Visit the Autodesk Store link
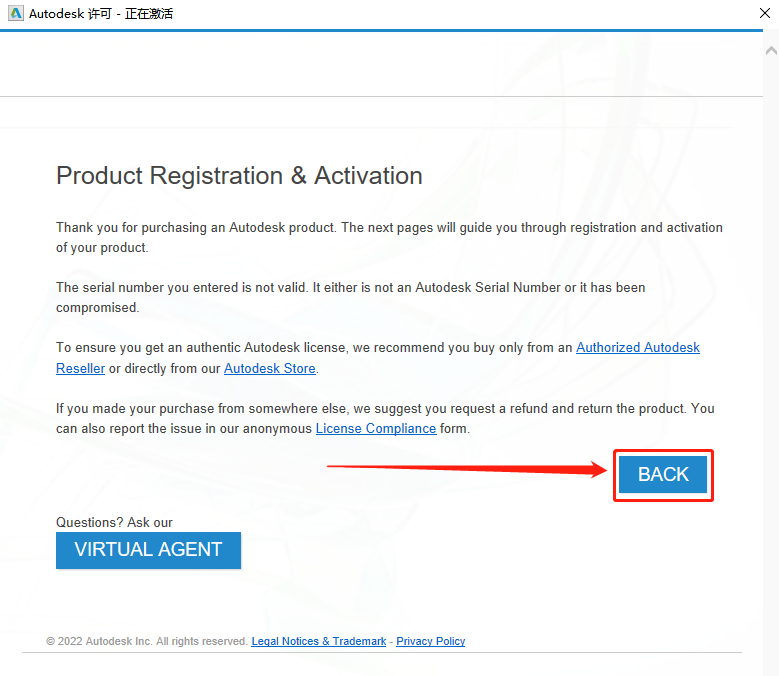779x676 pixels. [270, 369]
